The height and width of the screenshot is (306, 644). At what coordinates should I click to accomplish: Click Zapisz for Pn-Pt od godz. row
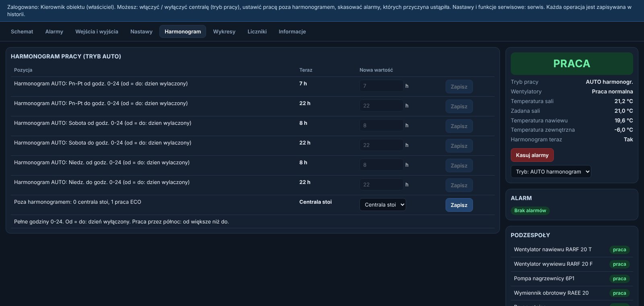459,87
